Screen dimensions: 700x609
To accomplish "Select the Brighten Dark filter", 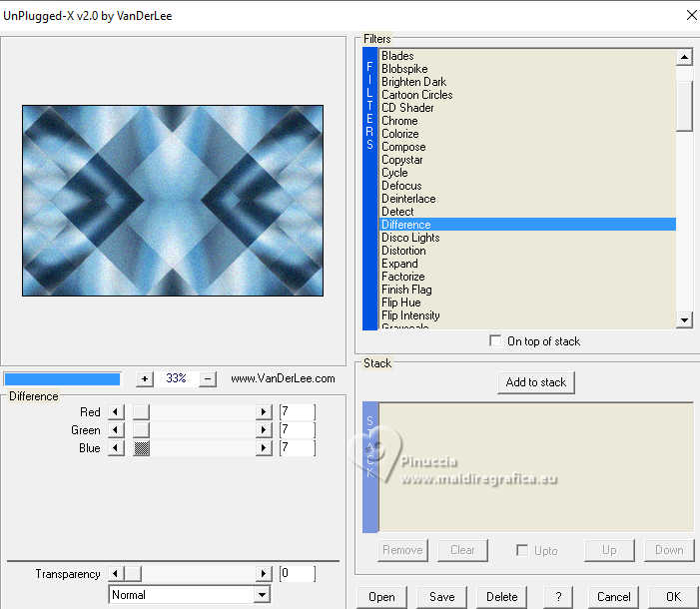I will click(x=527, y=82).
